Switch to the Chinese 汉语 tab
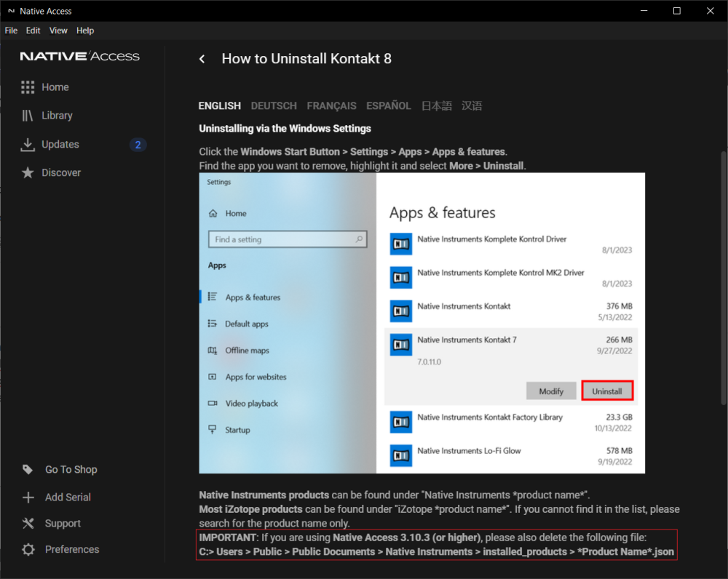The height and width of the screenshot is (579, 728). [x=472, y=105]
